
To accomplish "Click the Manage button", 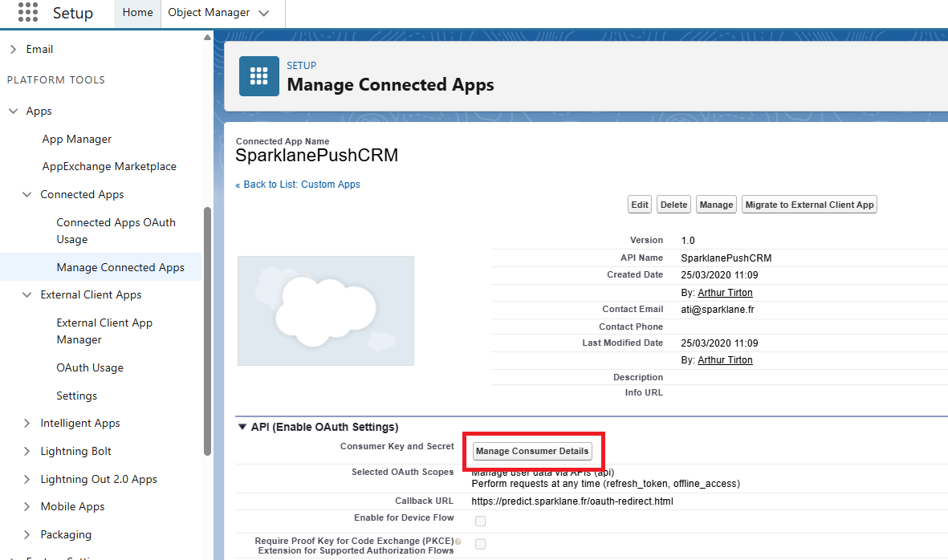I will pos(717,205).
